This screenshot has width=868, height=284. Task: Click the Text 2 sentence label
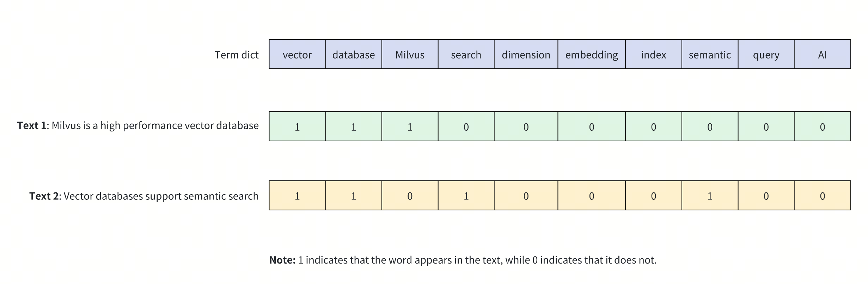tap(144, 196)
